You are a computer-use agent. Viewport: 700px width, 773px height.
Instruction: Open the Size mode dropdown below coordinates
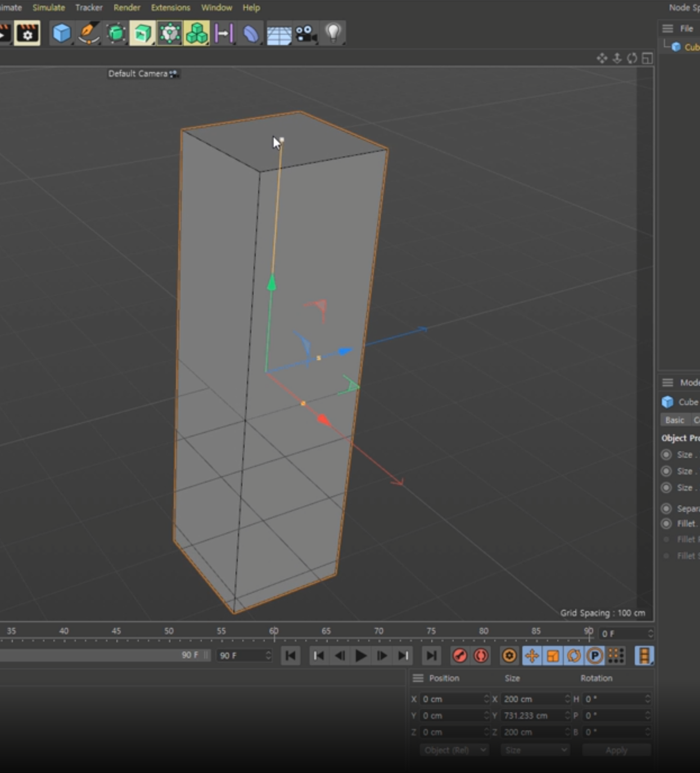click(x=535, y=750)
